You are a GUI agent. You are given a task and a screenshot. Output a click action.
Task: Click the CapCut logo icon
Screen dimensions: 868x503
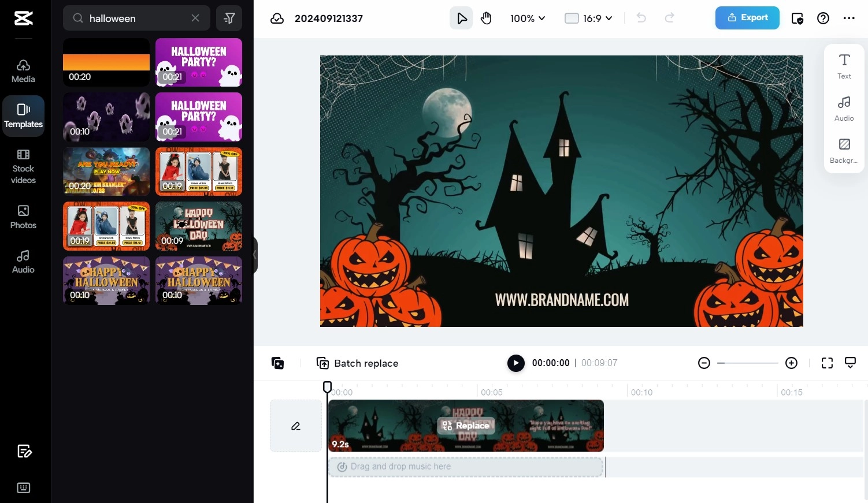coord(23,18)
